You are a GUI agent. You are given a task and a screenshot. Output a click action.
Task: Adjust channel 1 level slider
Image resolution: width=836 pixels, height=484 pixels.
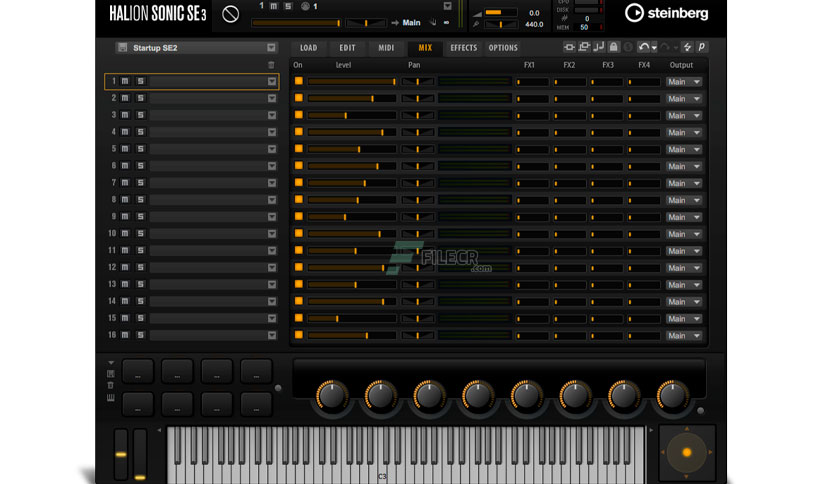pyautogui.click(x=352, y=82)
